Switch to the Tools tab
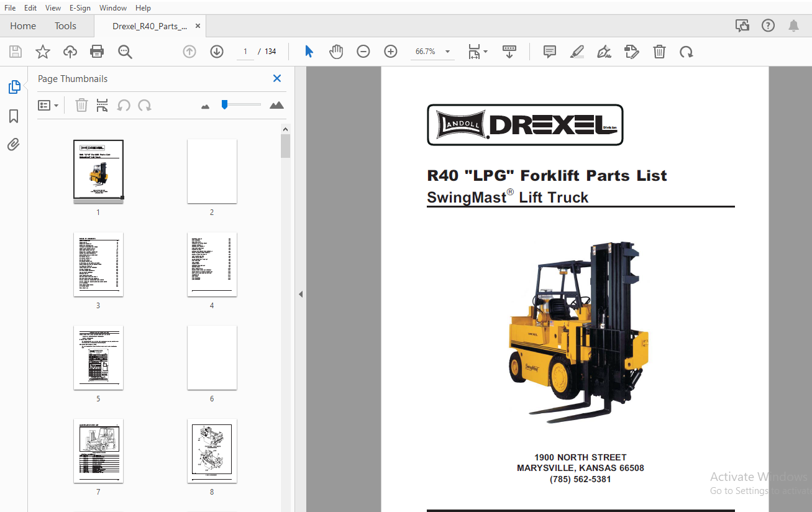812x512 pixels. (x=65, y=26)
